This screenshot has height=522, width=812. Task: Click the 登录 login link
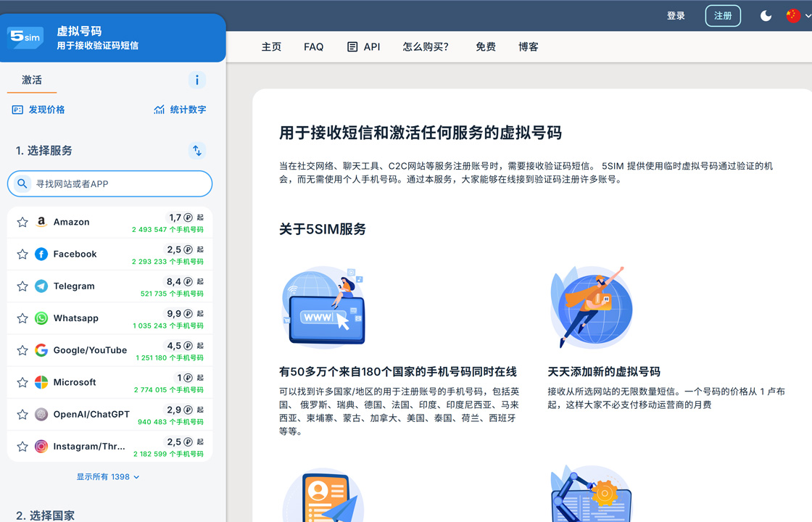[676, 16]
